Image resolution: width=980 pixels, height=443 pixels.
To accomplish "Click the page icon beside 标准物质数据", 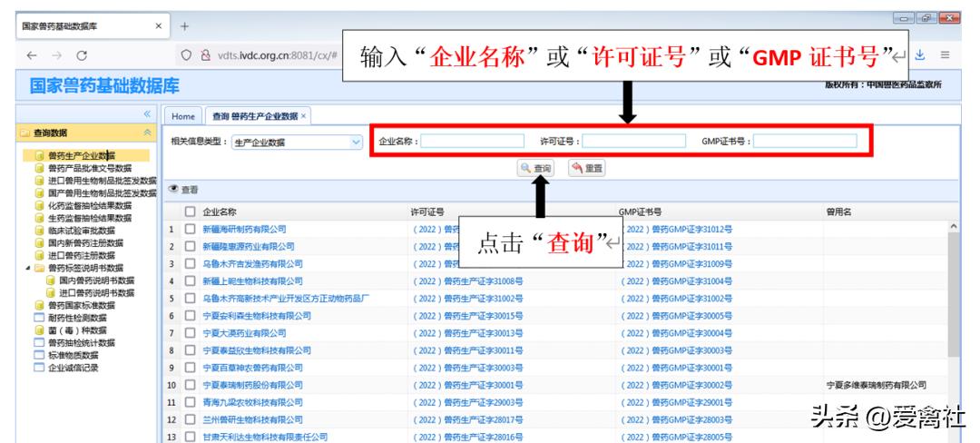I will (39, 356).
